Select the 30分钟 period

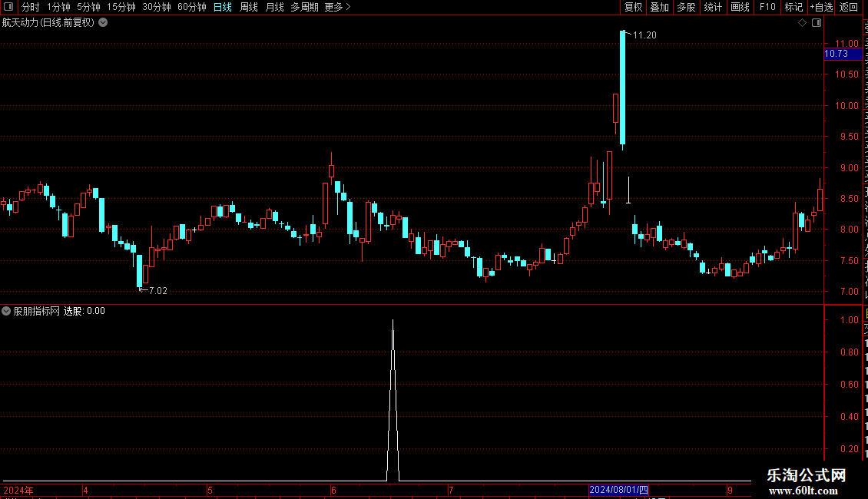[x=157, y=7]
